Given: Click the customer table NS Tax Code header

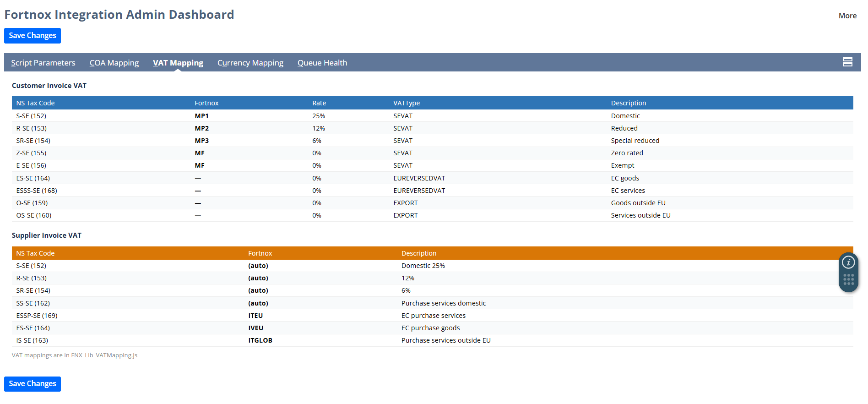Looking at the screenshot, I should click(35, 103).
